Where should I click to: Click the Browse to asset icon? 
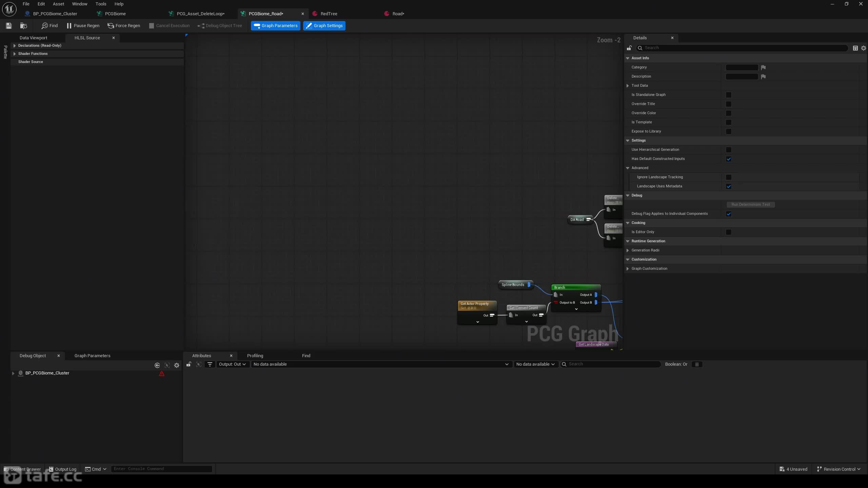(x=23, y=26)
